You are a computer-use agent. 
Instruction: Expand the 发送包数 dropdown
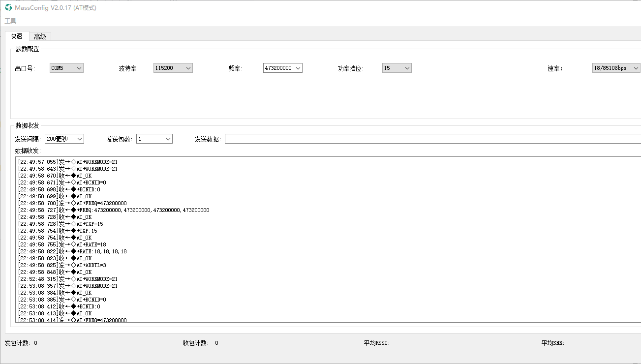pos(154,139)
